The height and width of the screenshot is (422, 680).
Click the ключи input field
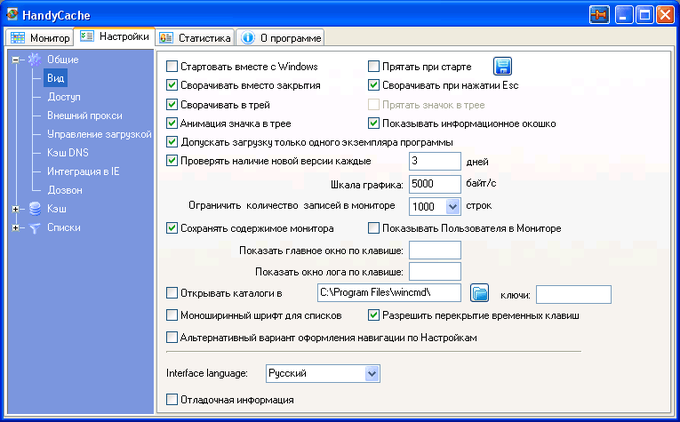click(574, 294)
